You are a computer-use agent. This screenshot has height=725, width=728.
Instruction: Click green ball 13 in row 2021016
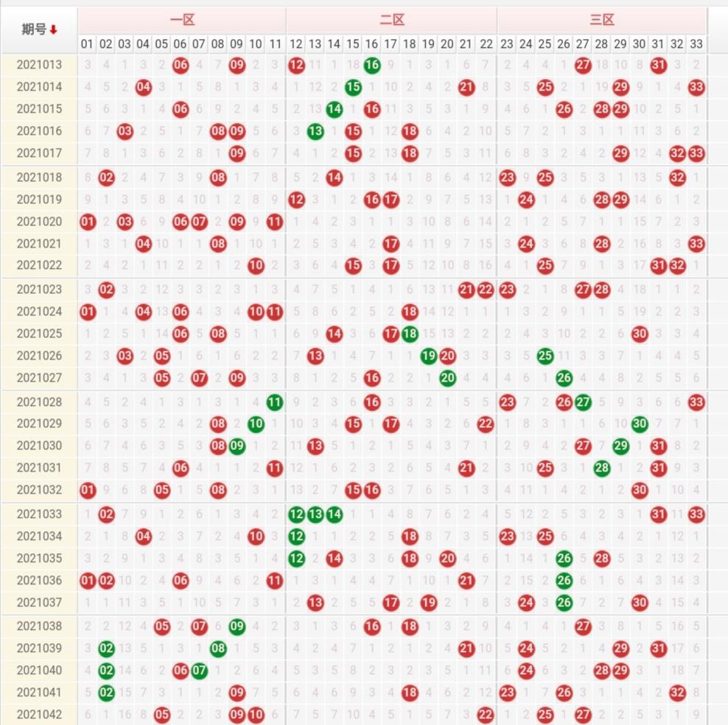click(x=315, y=131)
